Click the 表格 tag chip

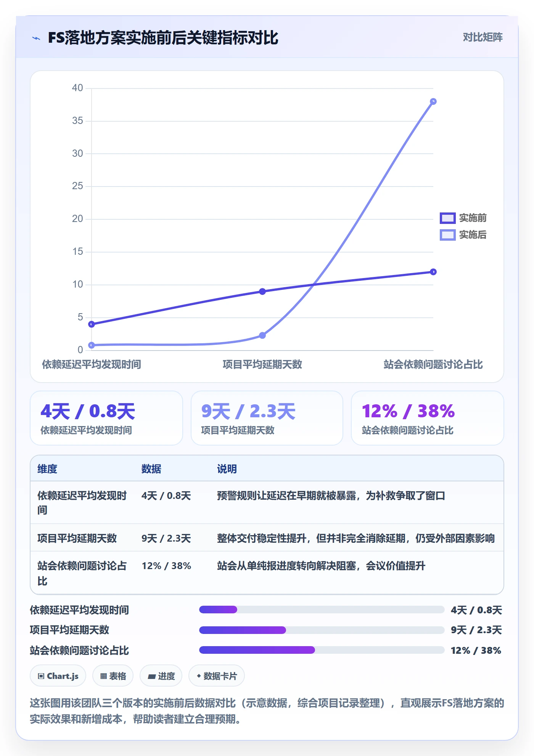point(113,676)
